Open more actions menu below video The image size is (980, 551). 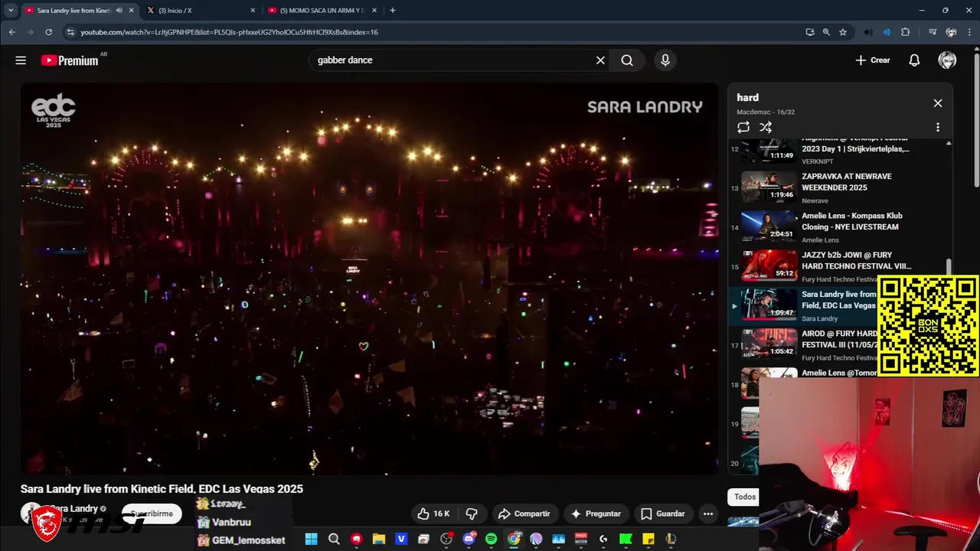click(708, 514)
